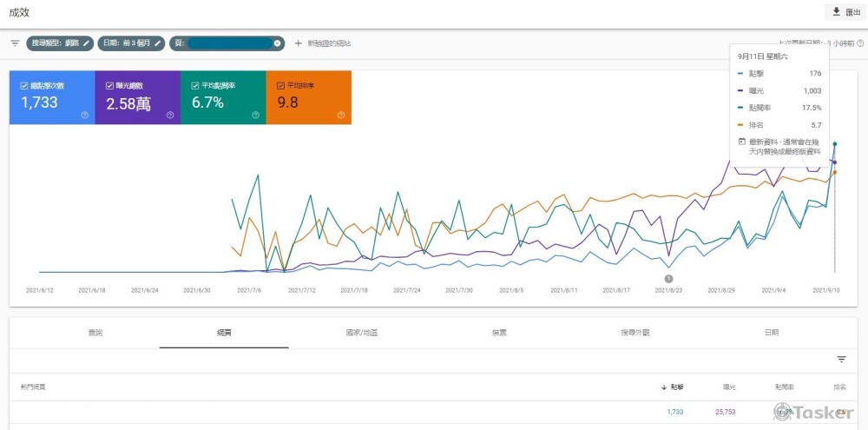
Task: Open help icon on 平均排序 card
Action: click(x=341, y=115)
